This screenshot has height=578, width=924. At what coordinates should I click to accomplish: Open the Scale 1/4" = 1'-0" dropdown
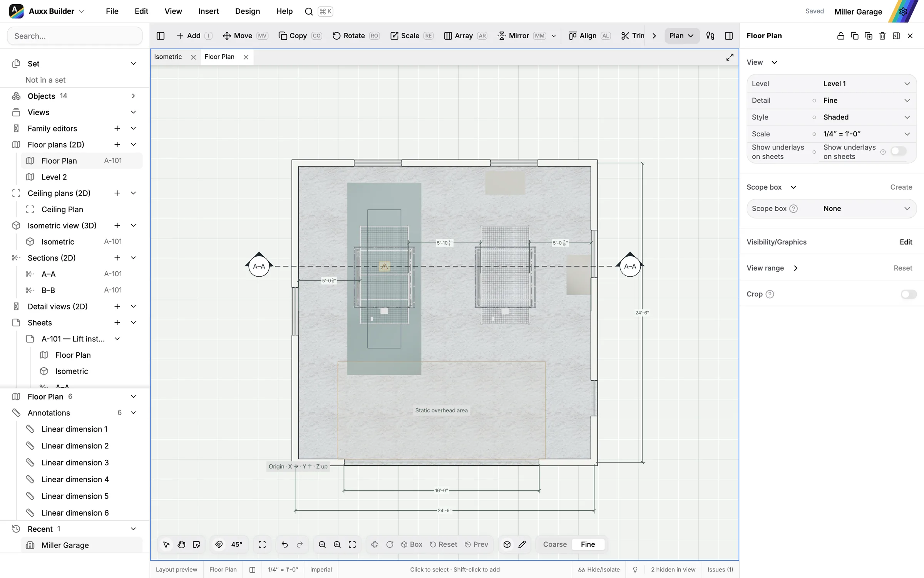coord(867,134)
